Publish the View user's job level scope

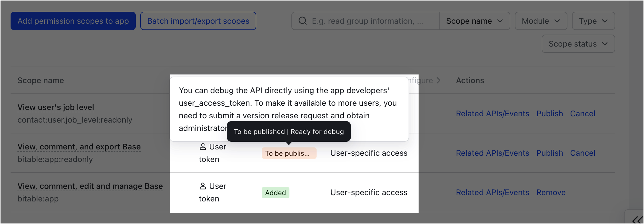[549, 114]
